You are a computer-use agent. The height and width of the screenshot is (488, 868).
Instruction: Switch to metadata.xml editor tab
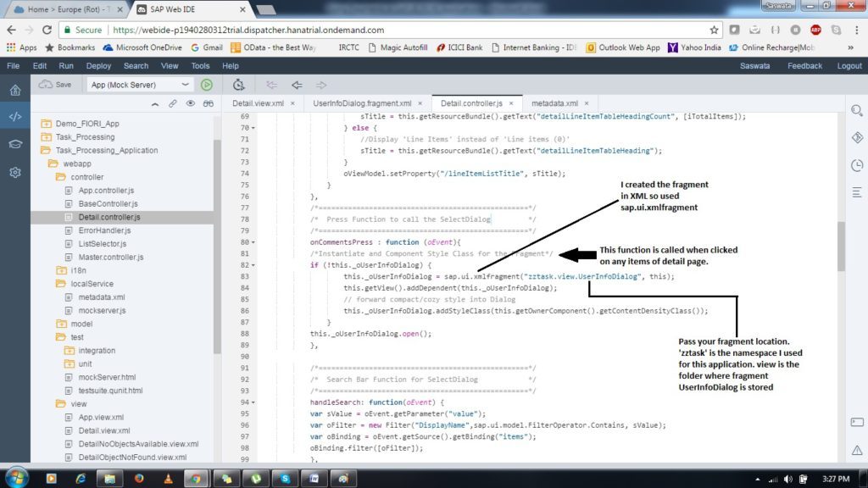click(x=554, y=103)
